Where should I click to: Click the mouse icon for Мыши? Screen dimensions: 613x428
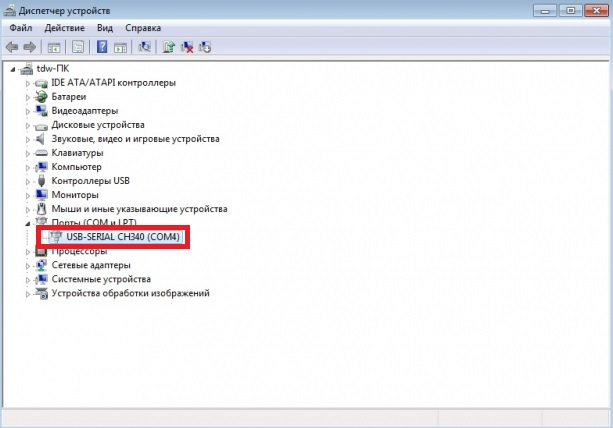[x=41, y=209]
